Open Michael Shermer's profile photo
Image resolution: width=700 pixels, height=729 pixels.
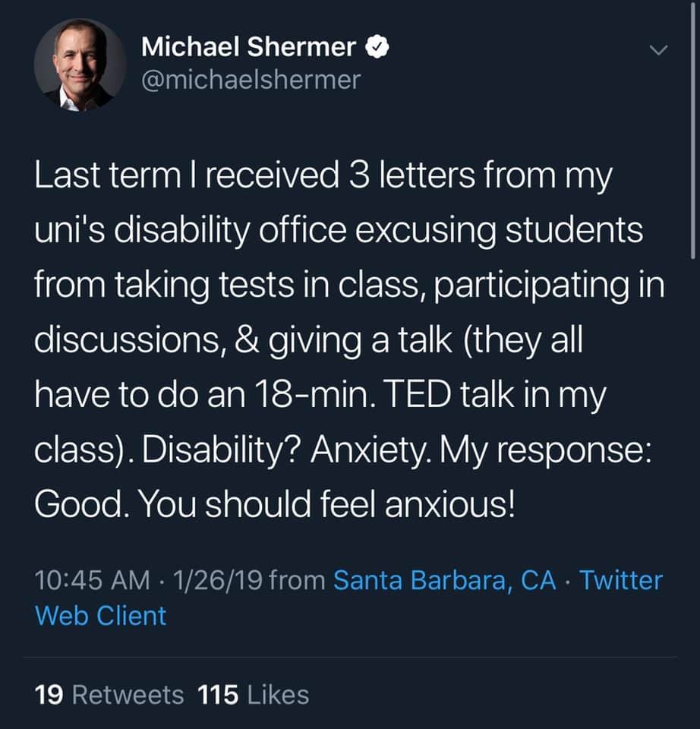[80, 65]
